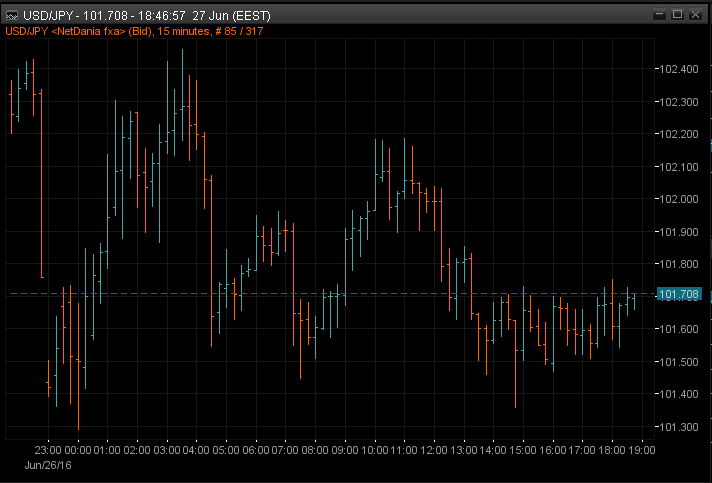This screenshot has height=483, width=712.
Task: Click the USD/JPY NetDania fxa series label
Action: point(134,31)
